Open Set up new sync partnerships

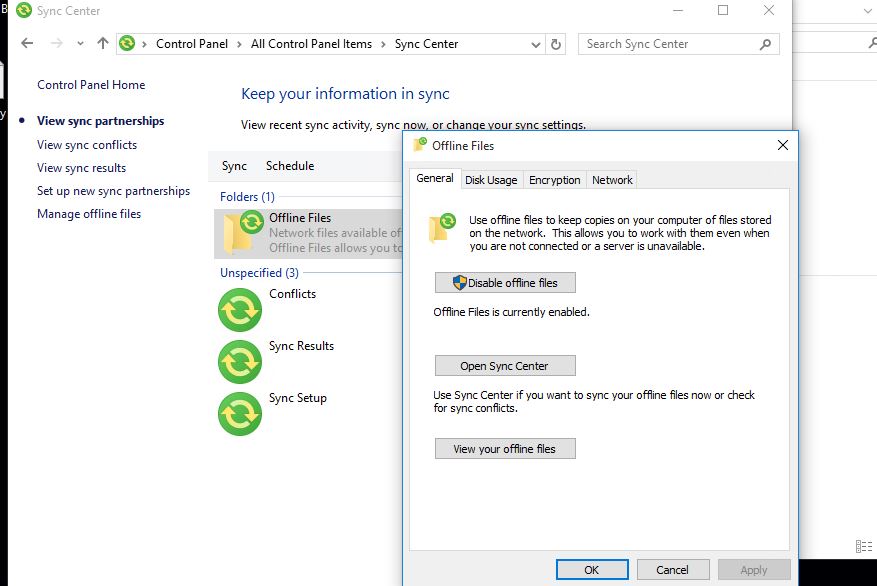point(114,191)
